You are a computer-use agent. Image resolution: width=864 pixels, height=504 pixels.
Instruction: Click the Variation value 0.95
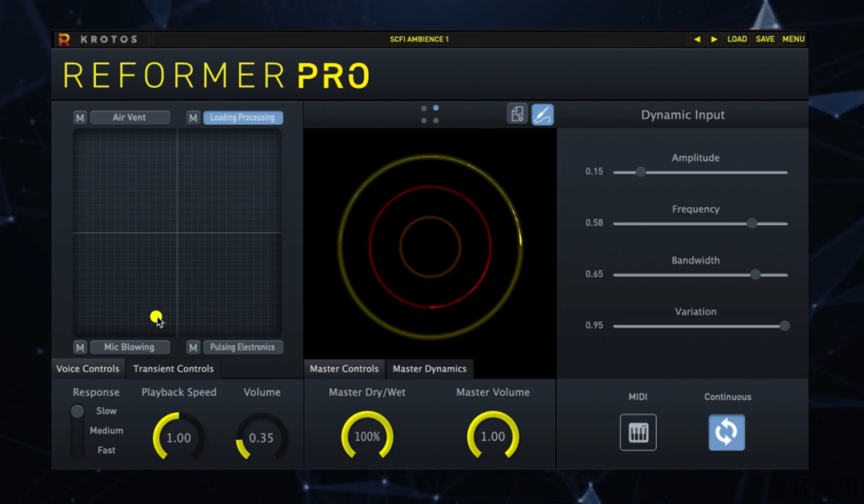point(594,325)
